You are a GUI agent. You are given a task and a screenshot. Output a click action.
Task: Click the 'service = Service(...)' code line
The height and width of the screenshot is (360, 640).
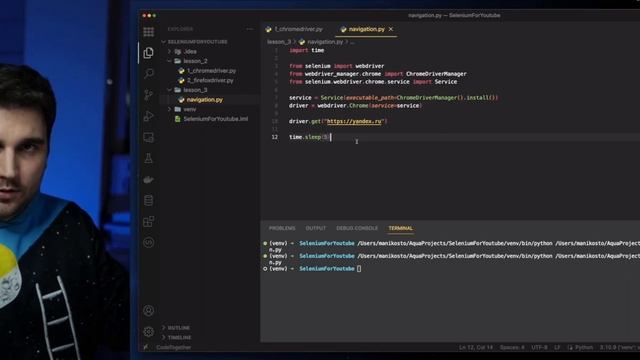(x=393, y=98)
